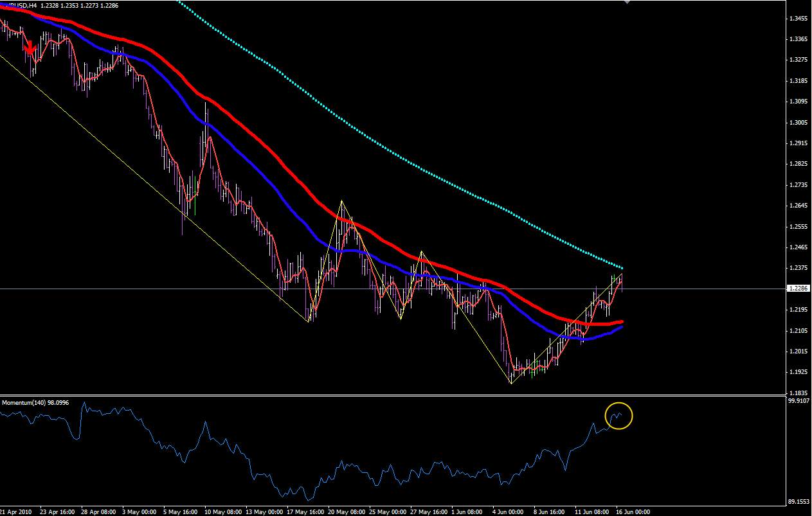Click time axis label 11 Jun 08:00

pyautogui.click(x=593, y=512)
